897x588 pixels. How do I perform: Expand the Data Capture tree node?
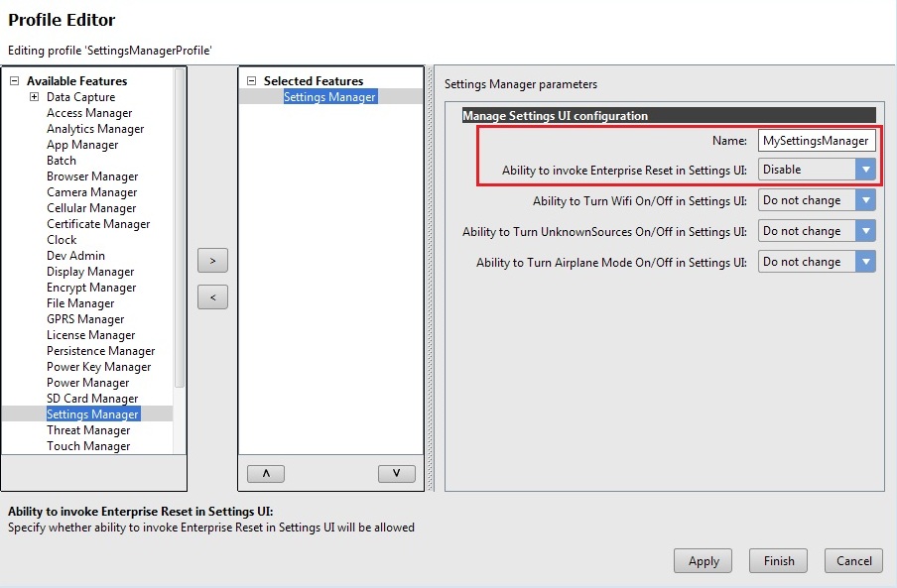[34, 97]
